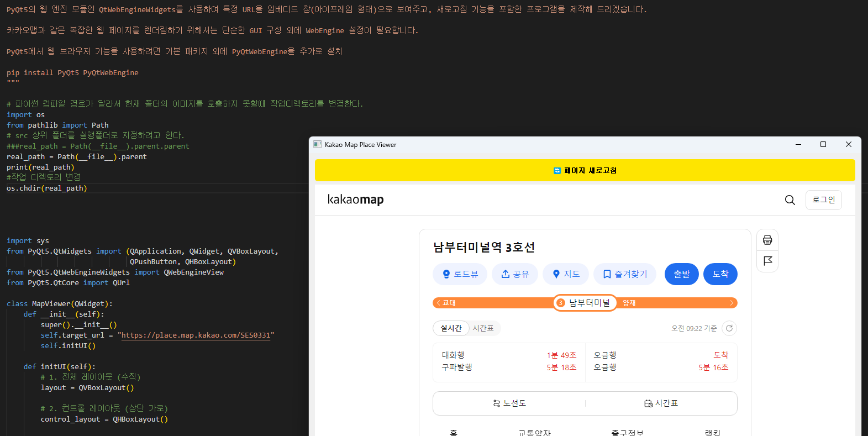Image resolution: width=868 pixels, height=436 pixels.
Task: Select the current 남부터미널 station badge
Action: (585, 303)
